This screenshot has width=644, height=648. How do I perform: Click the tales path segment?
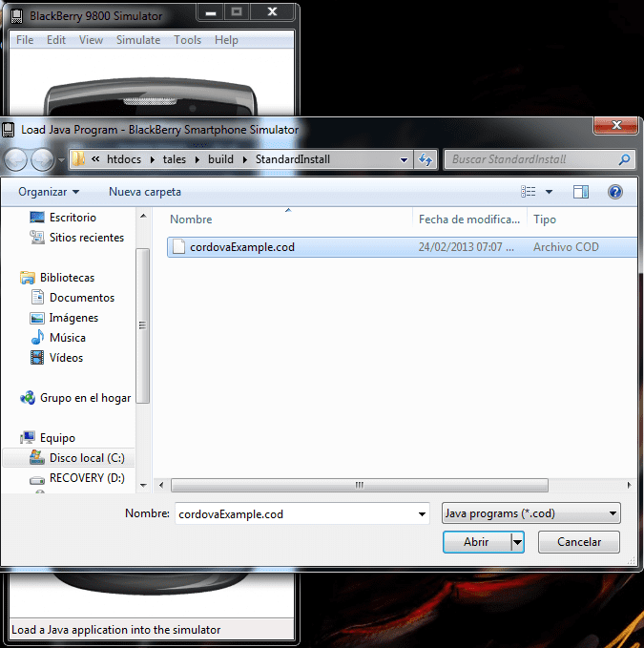click(x=175, y=159)
